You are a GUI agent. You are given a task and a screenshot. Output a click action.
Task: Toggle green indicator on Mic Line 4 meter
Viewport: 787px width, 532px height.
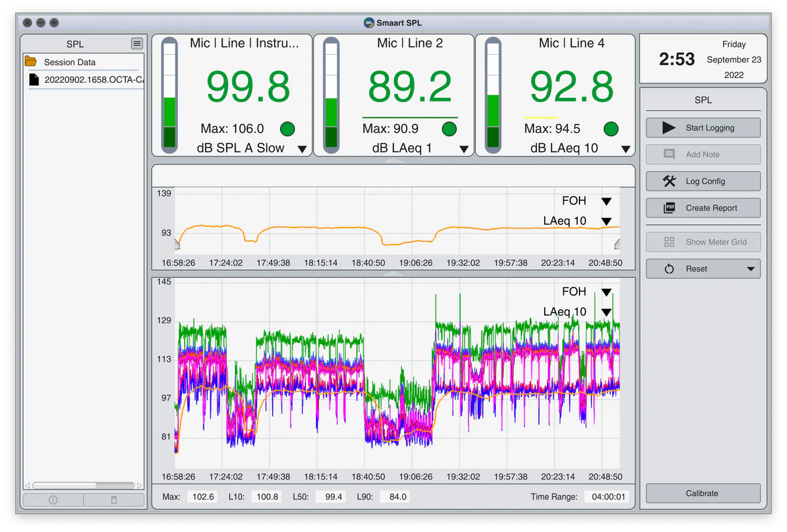[x=611, y=129]
